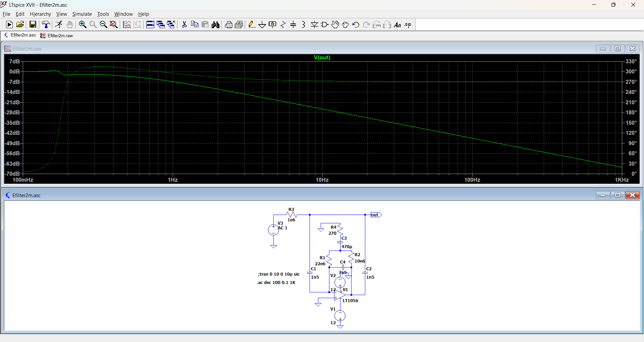Select the Draw Wire pencil tool
The width and height of the screenshot is (644, 342).
pyautogui.click(x=252, y=24)
